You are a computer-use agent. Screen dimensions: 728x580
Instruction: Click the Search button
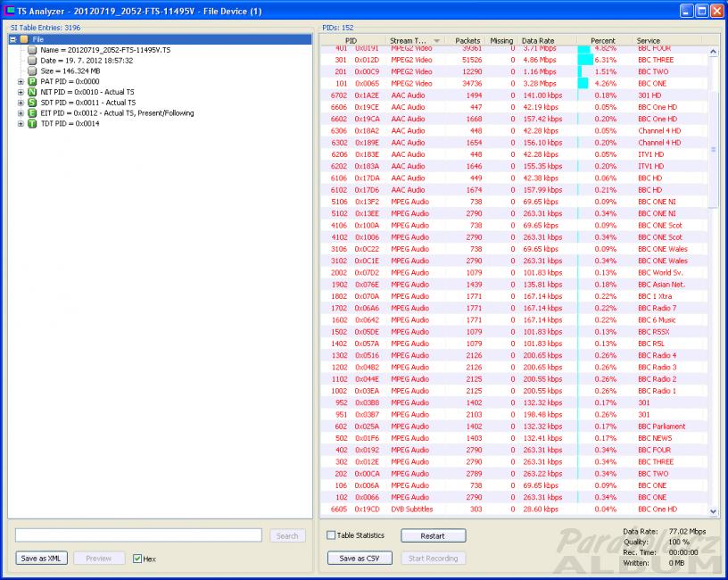tap(287, 536)
